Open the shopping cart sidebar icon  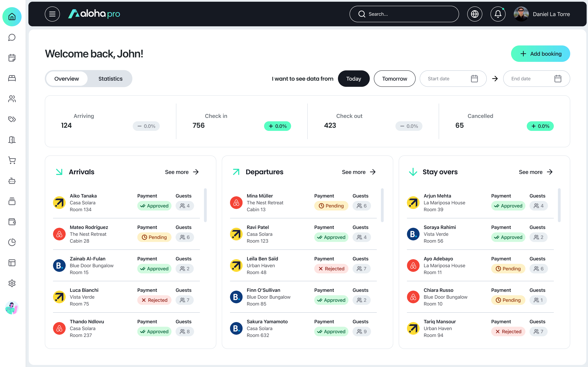(12, 160)
